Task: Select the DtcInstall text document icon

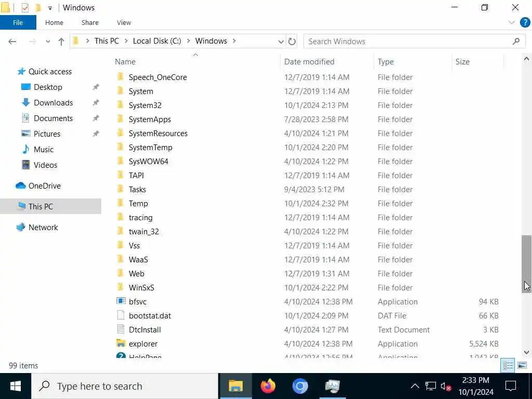Action: coord(121,329)
